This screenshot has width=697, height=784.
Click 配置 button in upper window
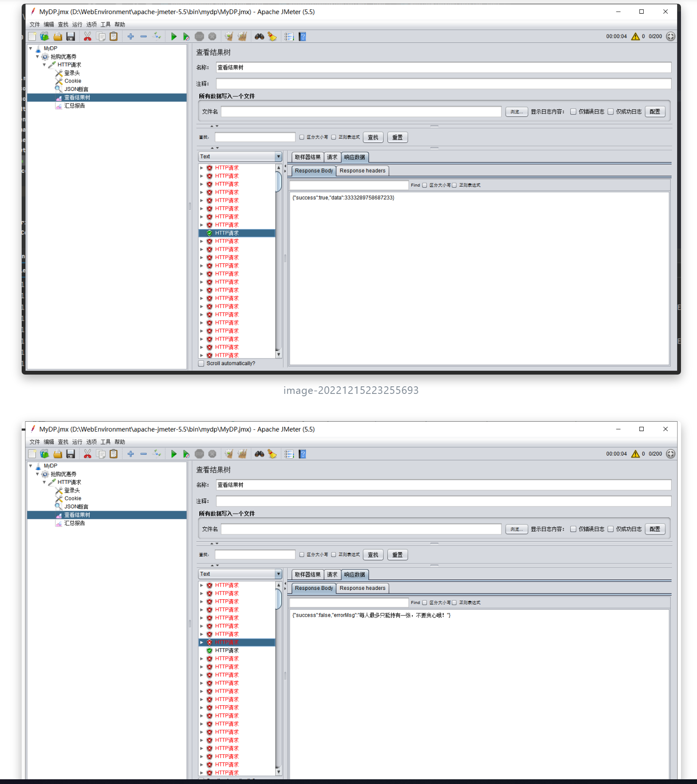[655, 112]
